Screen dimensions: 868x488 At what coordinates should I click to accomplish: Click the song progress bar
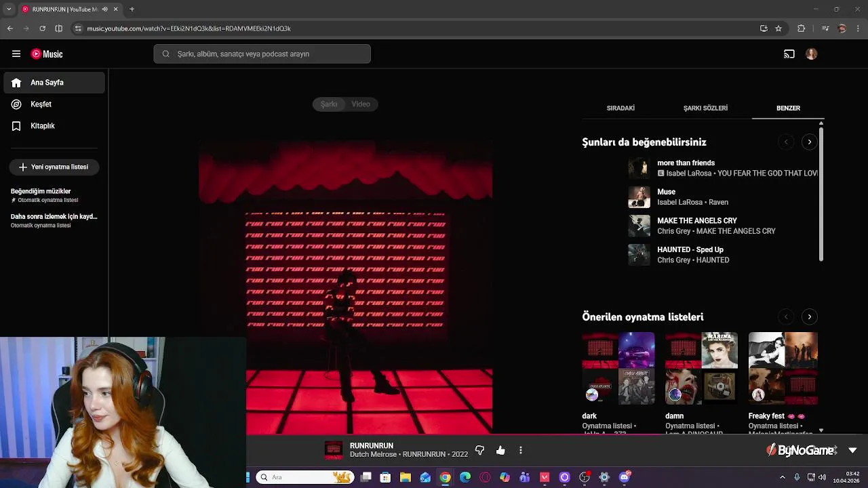click(x=556, y=435)
